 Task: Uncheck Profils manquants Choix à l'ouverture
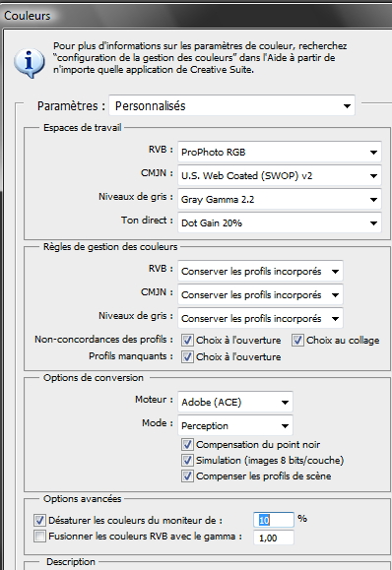(x=187, y=357)
